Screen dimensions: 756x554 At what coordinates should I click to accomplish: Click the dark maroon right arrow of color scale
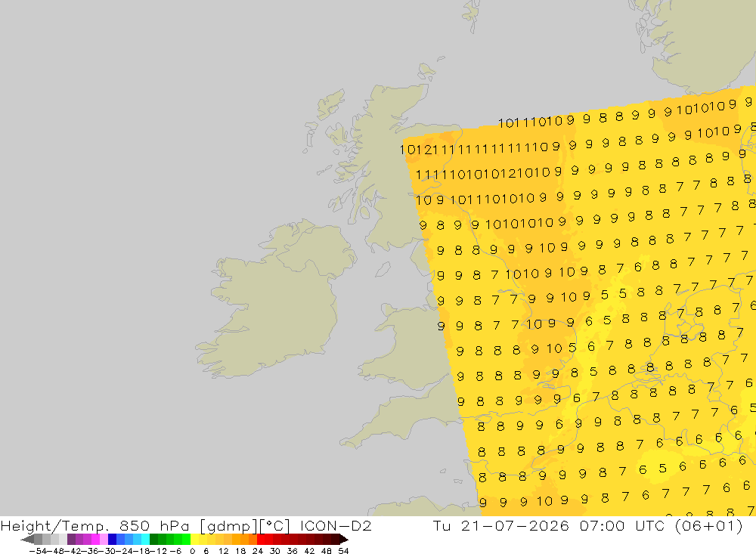coord(343,539)
